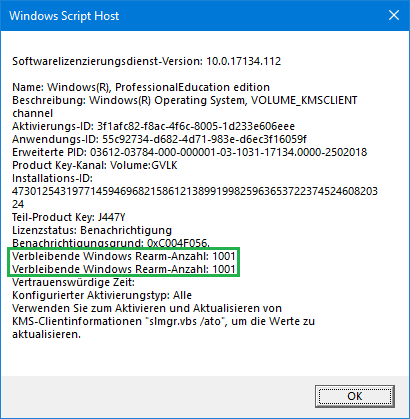The image size is (410, 419).
Task: Click the Benachrichtigungsgrund 0xC004F056 line
Action: click(x=111, y=243)
